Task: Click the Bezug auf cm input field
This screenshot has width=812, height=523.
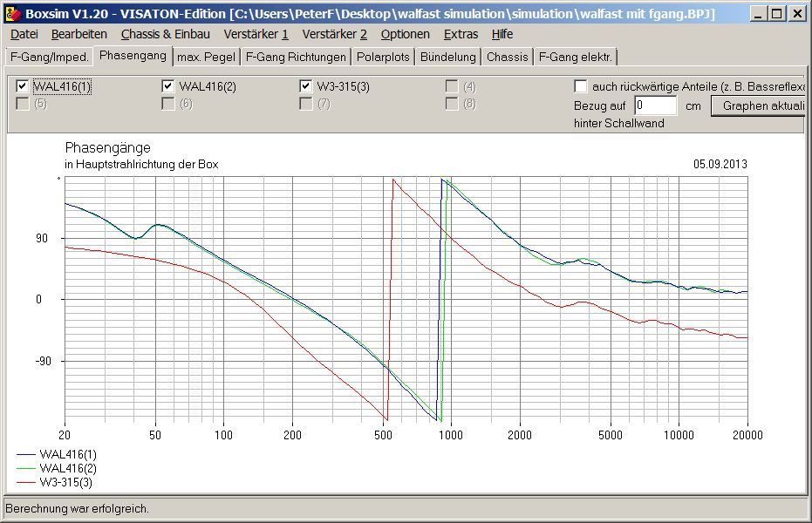Action: coord(656,105)
